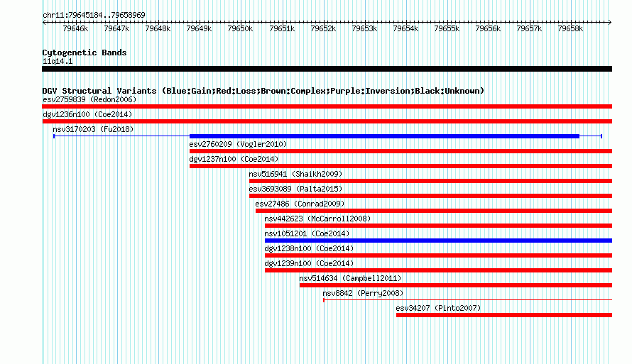Click the chr11:79645184..79658969 region label
Image resolution: width=632 pixels, height=364 pixels.
[x=94, y=15]
